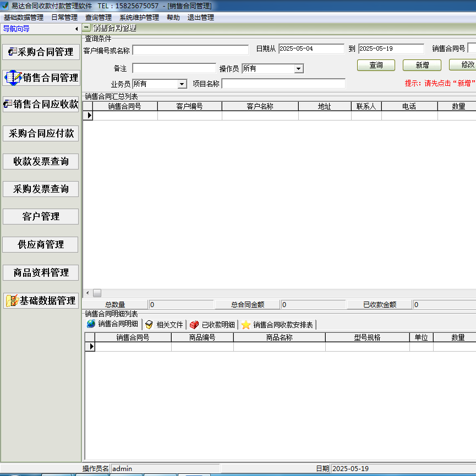Open 采购合同应付款 from sidebar
Image resolution: width=476 pixels, height=476 pixels.
click(41, 133)
